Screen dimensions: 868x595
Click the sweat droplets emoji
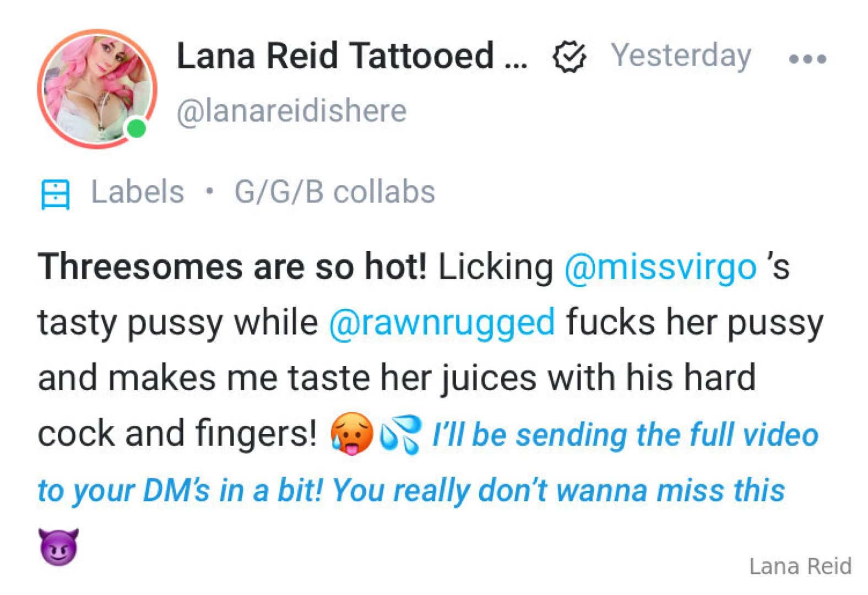click(x=401, y=434)
